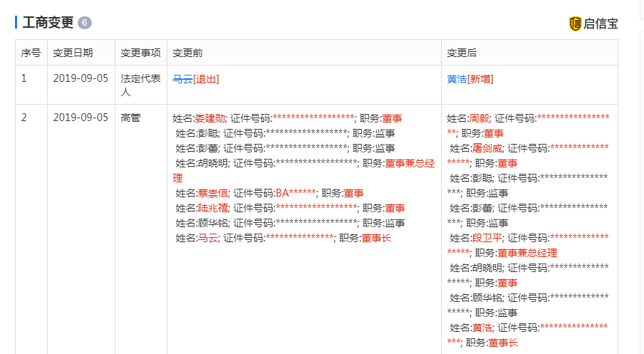644x354 pixels.
Task: Click 黄浩 listed as 董事长 in 变更后
Action: coord(482,328)
